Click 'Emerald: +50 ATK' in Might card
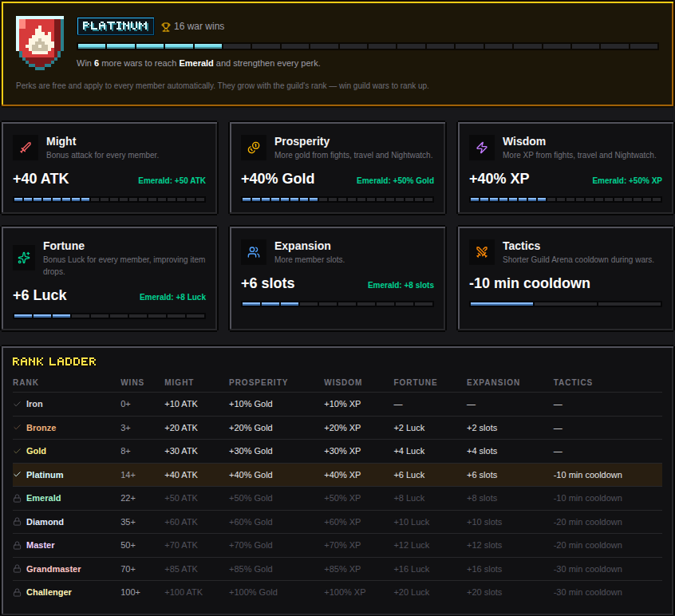 [x=172, y=181]
